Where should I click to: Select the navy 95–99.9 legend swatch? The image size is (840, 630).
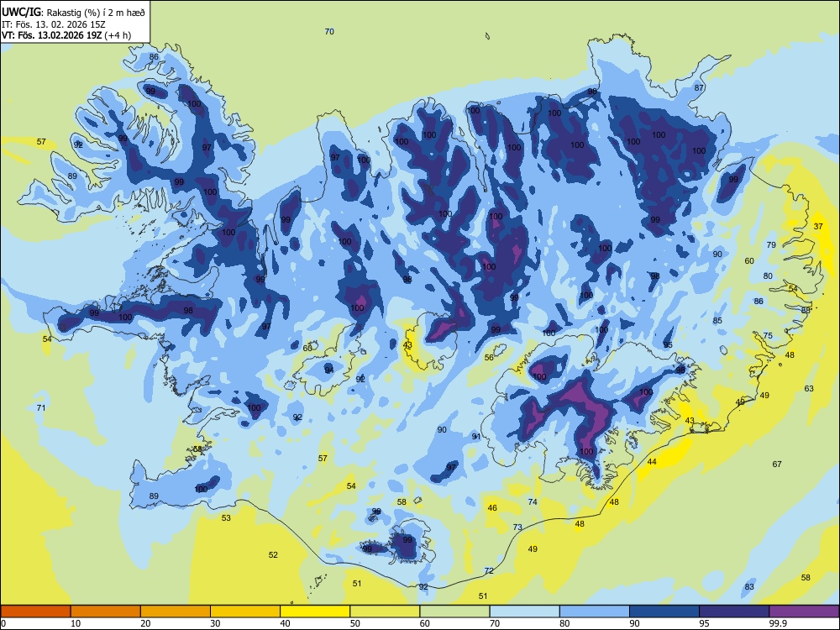[734, 612]
